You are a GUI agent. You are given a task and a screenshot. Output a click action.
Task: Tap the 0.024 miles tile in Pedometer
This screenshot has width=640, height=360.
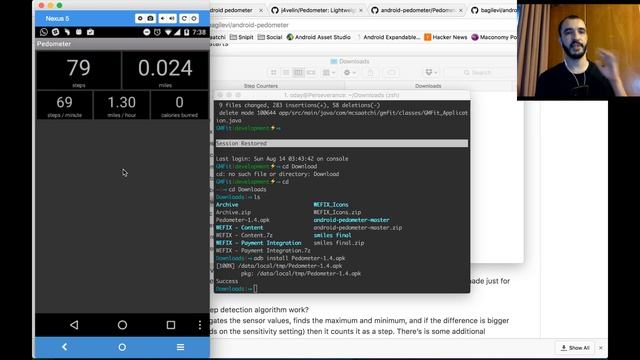pyautogui.click(x=165, y=70)
